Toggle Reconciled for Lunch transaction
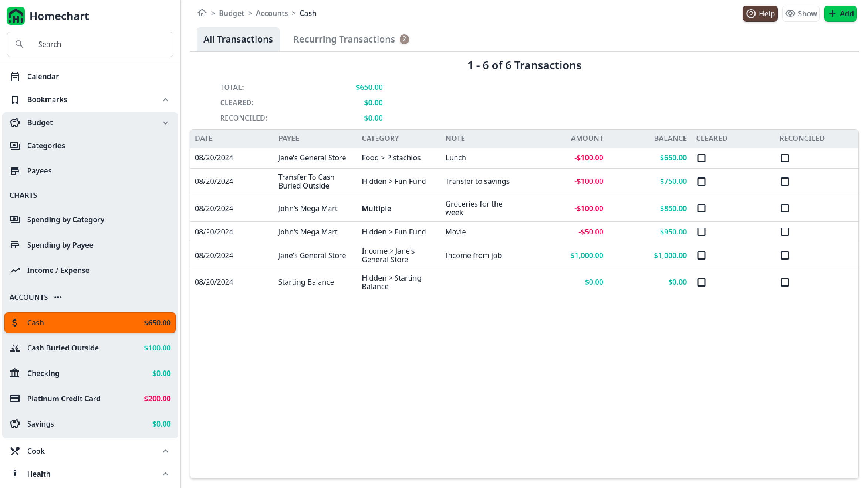868x488 pixels. 785,158
